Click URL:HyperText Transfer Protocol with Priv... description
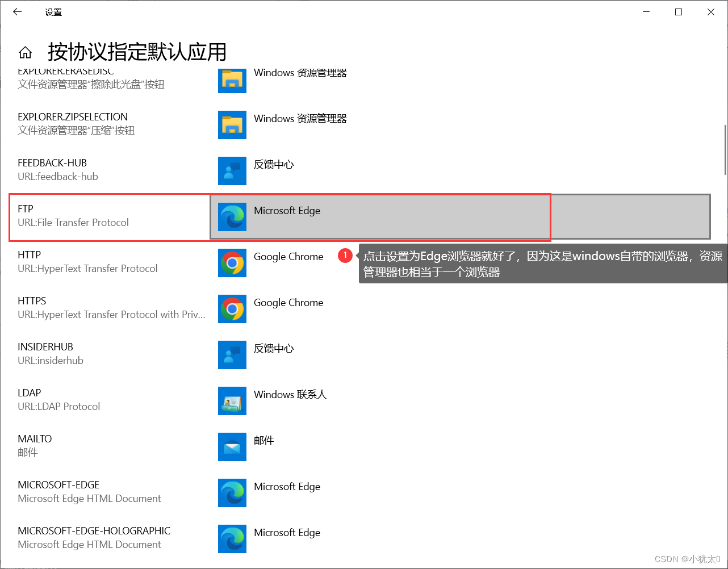The image size is (728, 569). [x=111, y=315]
